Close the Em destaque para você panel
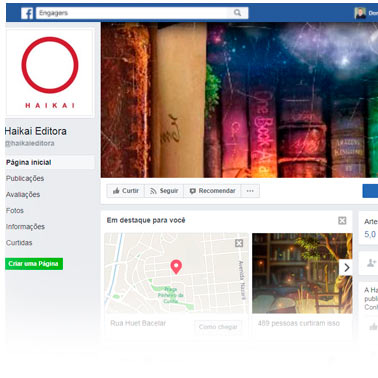This screenshot has width=378, height=378. click(x=342, y=220)
